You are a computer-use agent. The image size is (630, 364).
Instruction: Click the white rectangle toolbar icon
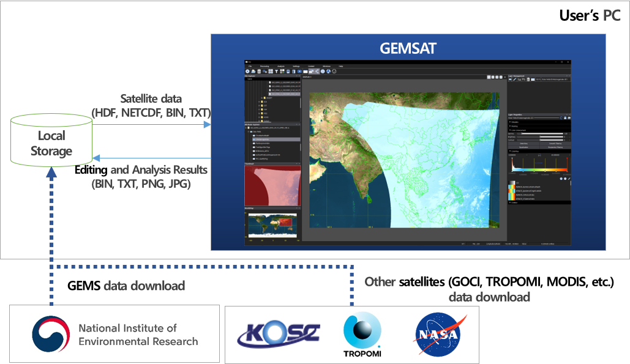pos(306,72)
